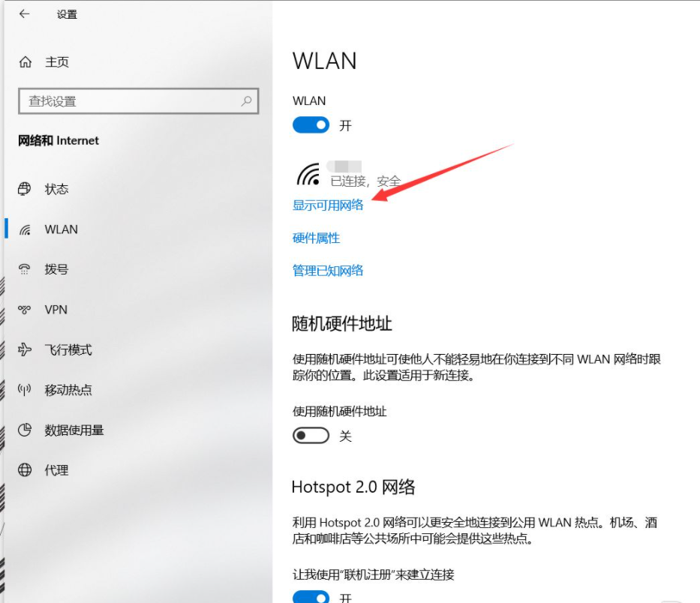Open 硬件属性 link
The image size is (700, 603).
pyautogui.click(x=316, y=238)
